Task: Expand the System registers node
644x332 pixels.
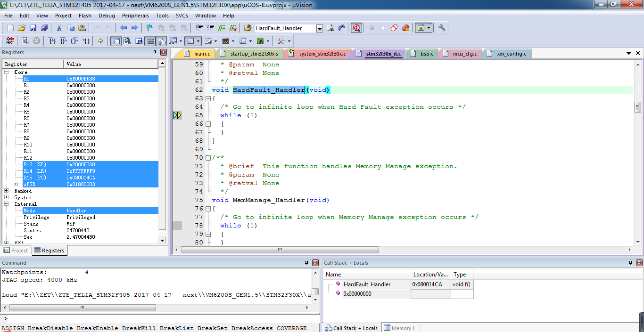Action: pos(7,197)
